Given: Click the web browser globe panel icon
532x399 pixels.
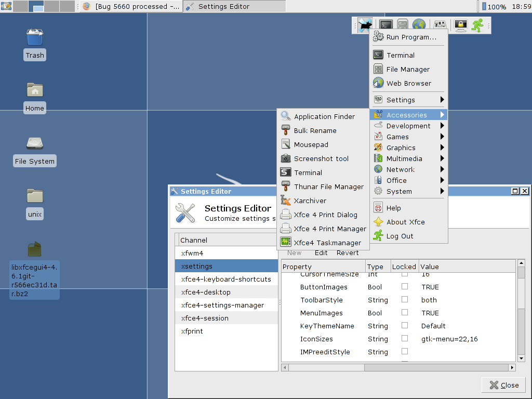Looking at the screenshot, I should [419, 25].
